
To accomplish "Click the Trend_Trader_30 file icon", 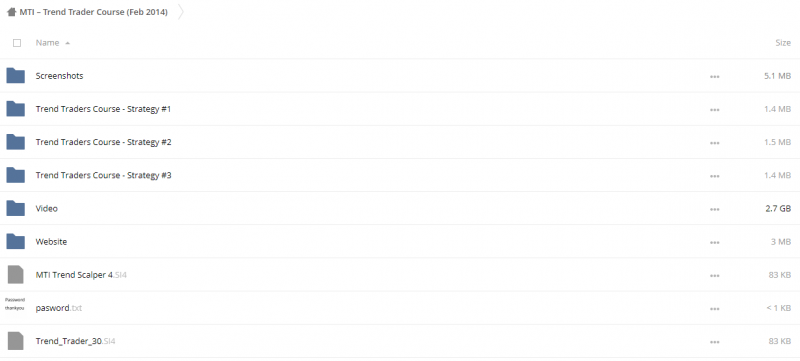I will (x=15, y=341).
